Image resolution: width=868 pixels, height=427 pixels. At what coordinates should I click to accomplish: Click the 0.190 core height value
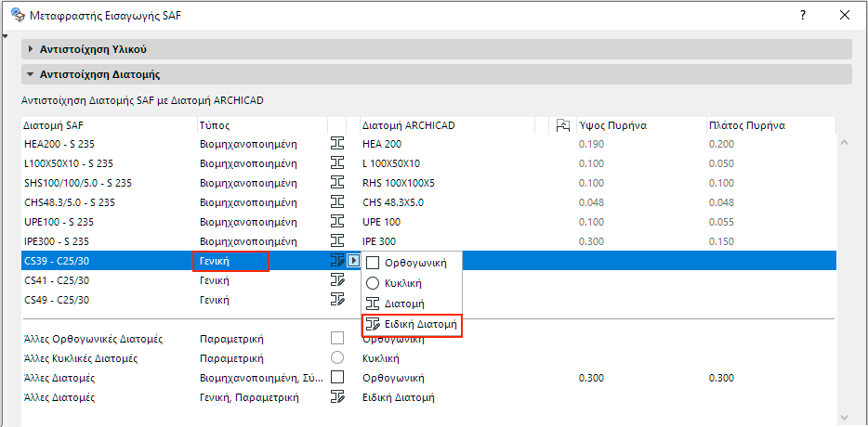tap(591, 144)
